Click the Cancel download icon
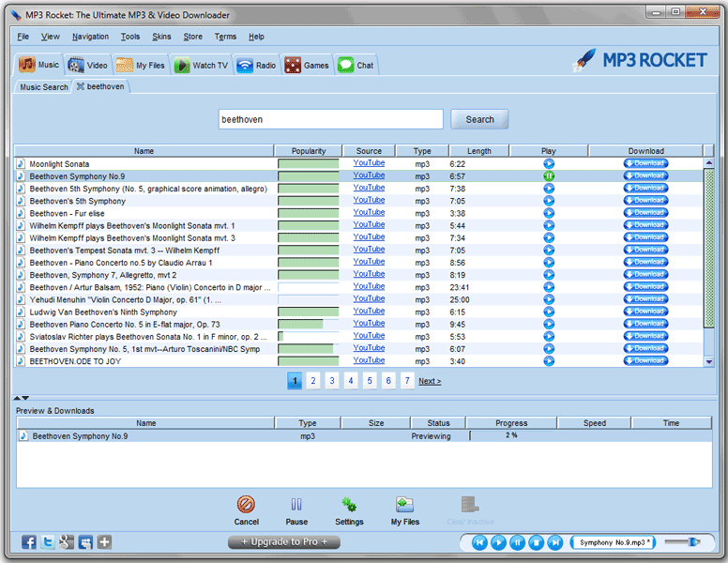Viewport: 728px width, 563px height. tap(246, 505)
